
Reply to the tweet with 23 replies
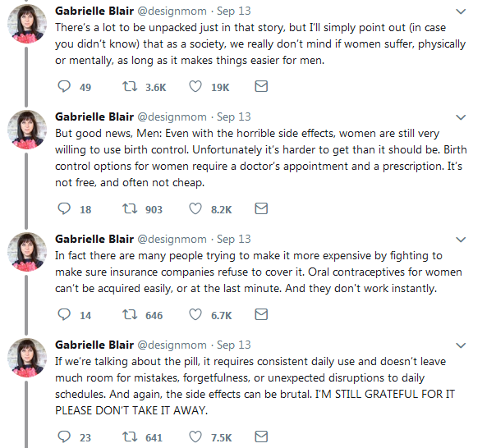(x=67, y=437)
